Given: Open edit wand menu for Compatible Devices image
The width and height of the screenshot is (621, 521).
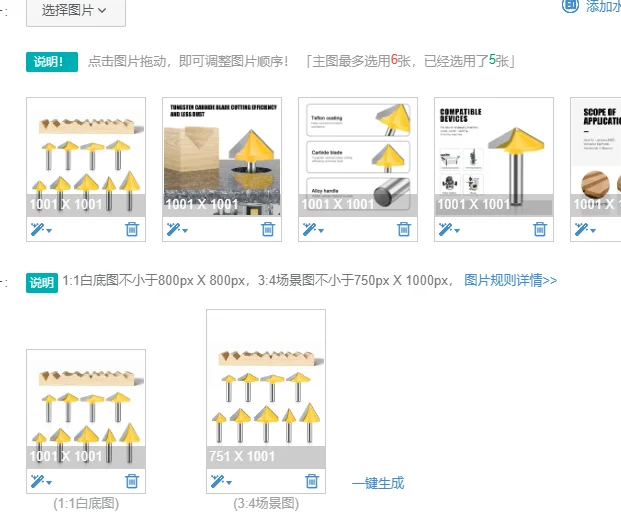Looking at the screenshot, I should [x=449, y=229].
